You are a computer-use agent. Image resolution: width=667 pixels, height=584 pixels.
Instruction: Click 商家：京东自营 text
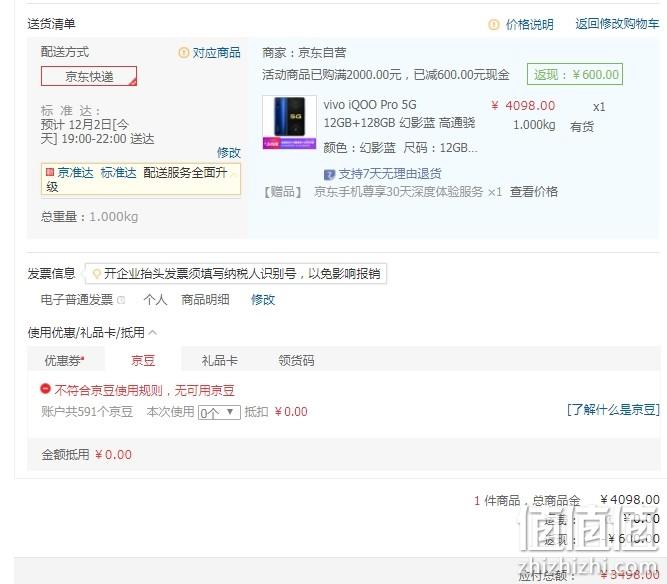304,53
